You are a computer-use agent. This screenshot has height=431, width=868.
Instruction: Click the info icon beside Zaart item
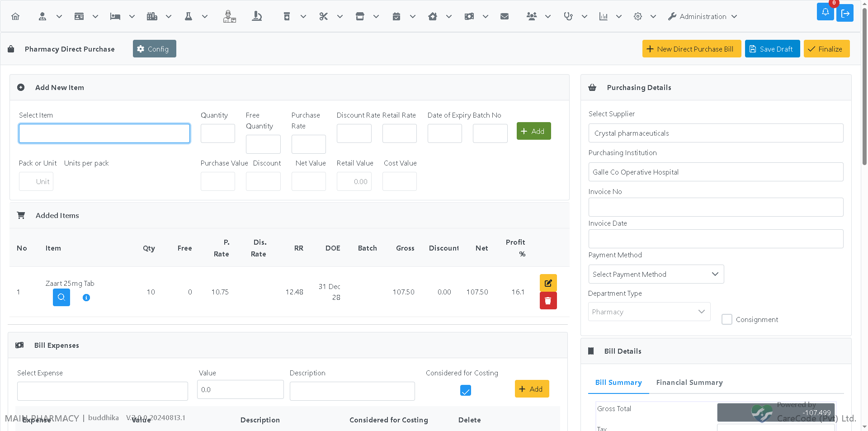86,298
